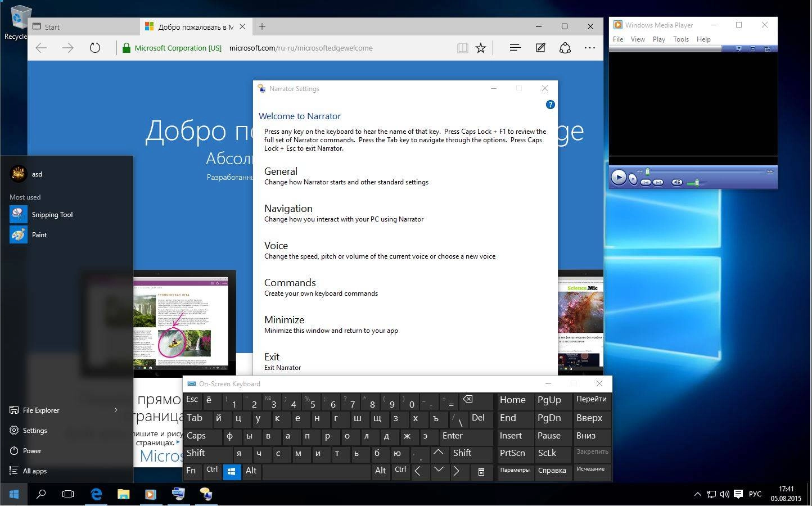812x506 pixels.
Task: Mute sound in Windows Media Player
Action: [x=677, y=182]
